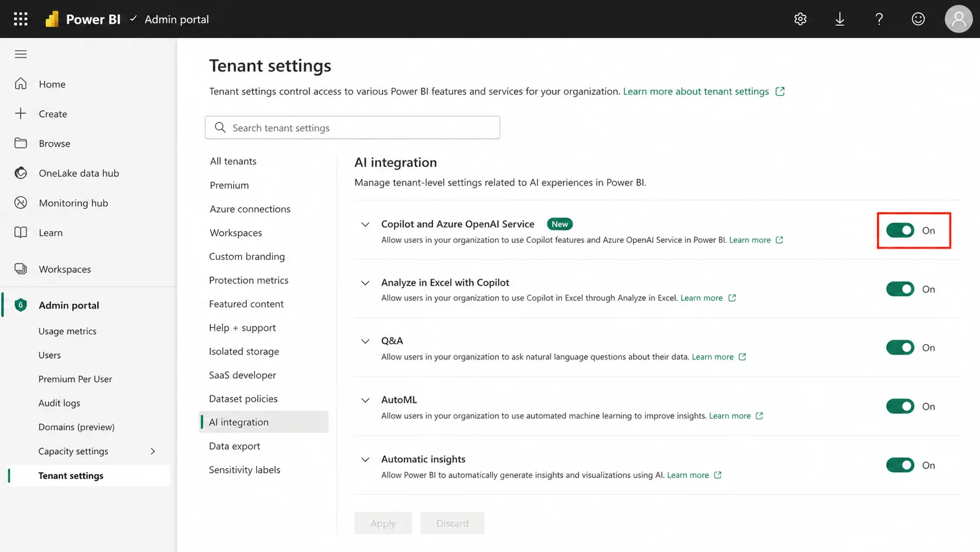Select All tenants category
This screenshot has height=552, width=980.
[233, 161]
